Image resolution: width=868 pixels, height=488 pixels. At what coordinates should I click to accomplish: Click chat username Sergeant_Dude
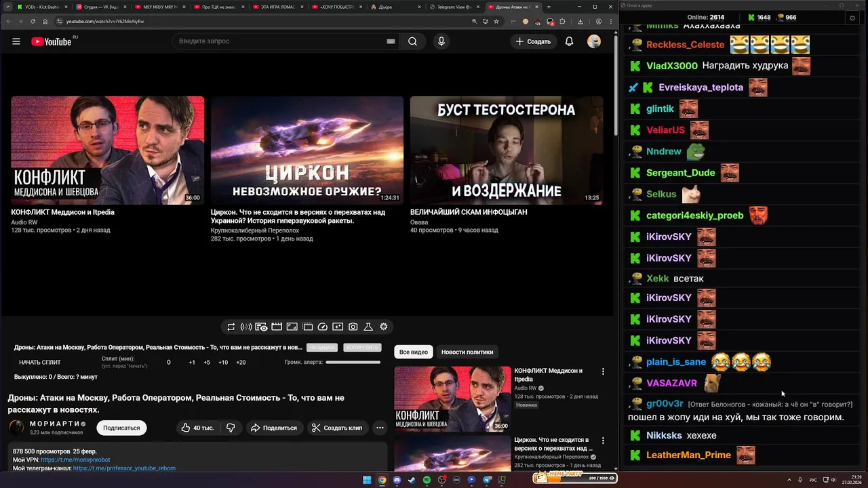point(681,173)
